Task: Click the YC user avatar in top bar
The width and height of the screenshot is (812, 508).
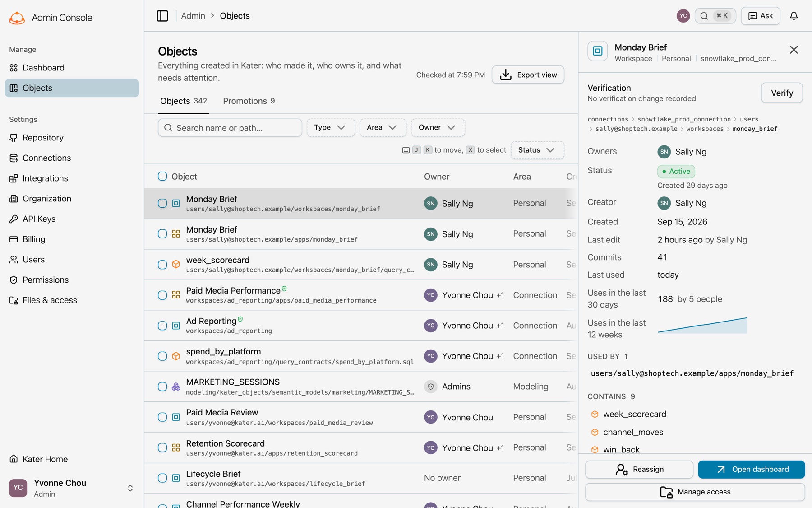Action: 683,16
